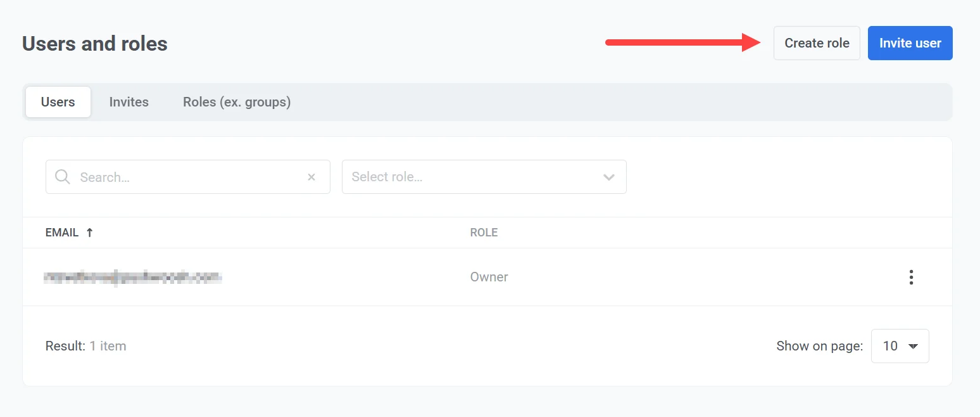The width and height of the screenshot is (980, 417).
Task: Open the Invites tab
Action: pos(129,102)
